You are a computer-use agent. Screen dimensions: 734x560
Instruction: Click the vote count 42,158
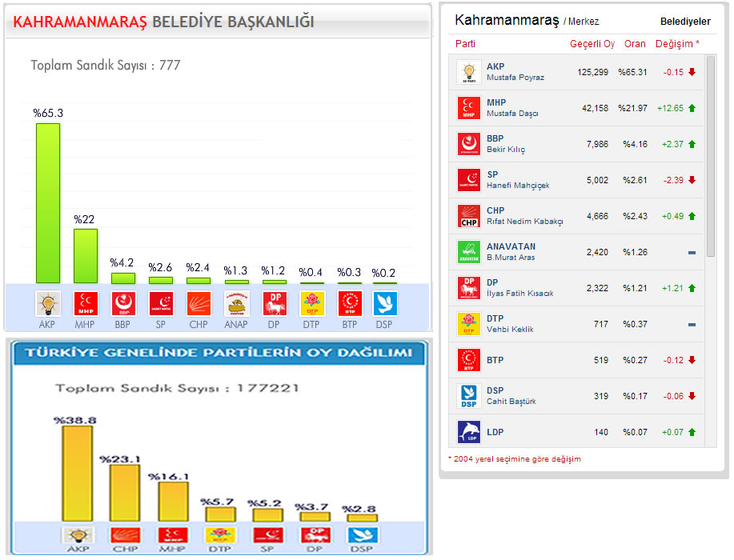[595, 109]
